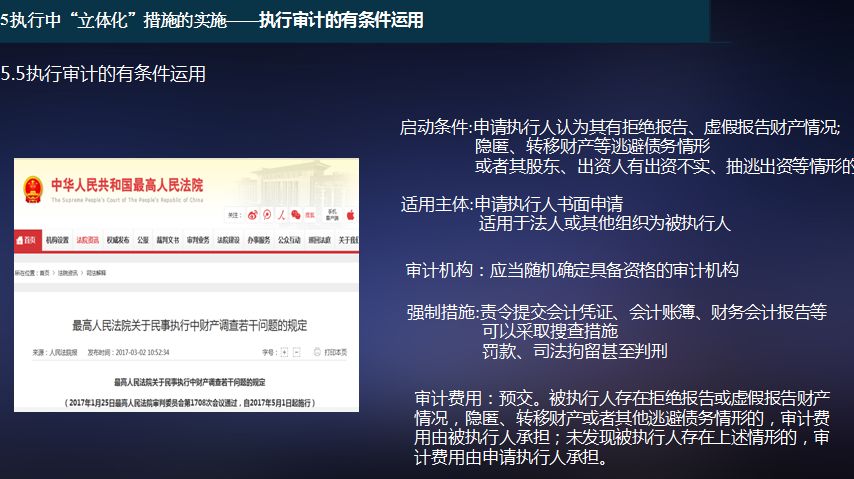Click the slide heading 5.5执行审计的有条件运用

(103, 74)
